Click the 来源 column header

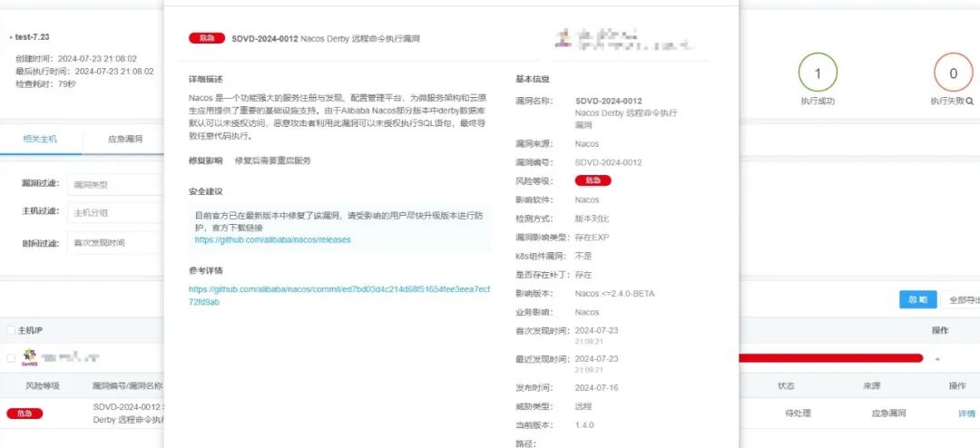tap(872, 385)
